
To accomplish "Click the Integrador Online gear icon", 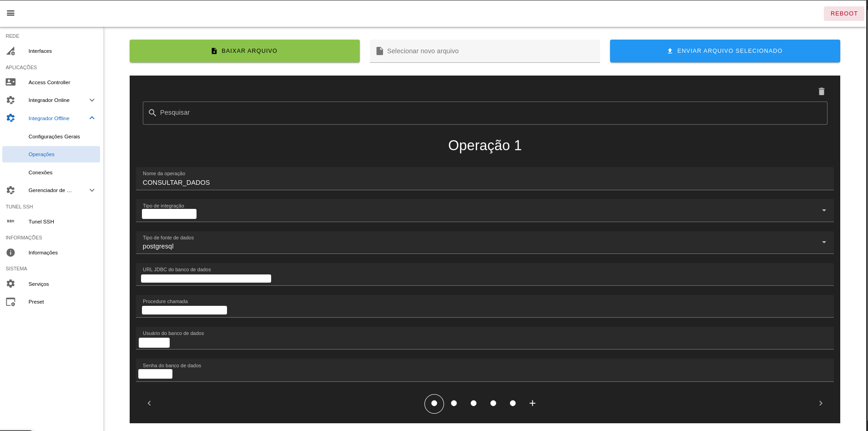I will pos(10,100).
